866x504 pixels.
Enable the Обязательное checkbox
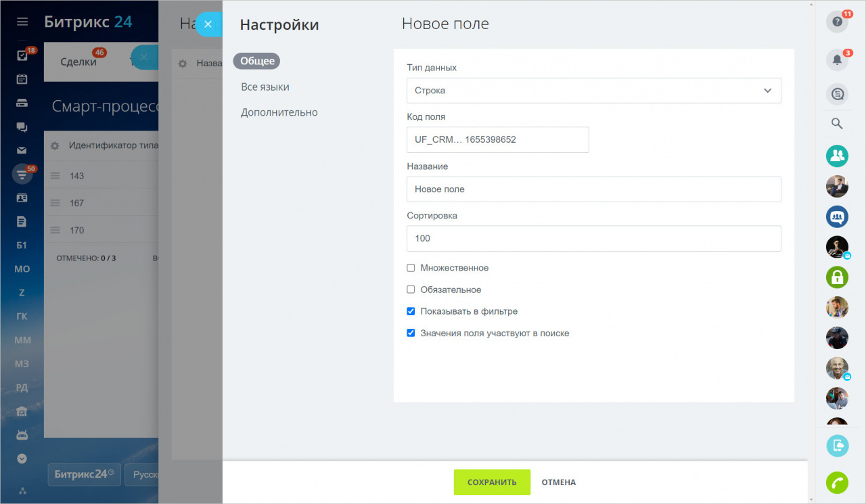(x=411, y=290)
